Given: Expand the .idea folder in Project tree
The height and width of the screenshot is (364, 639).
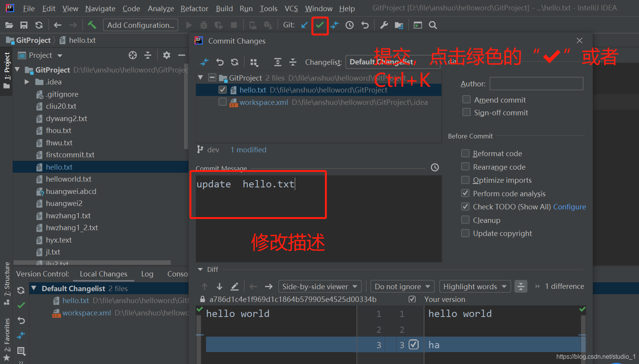Looking at the screenshot, I should click(27, 82).
